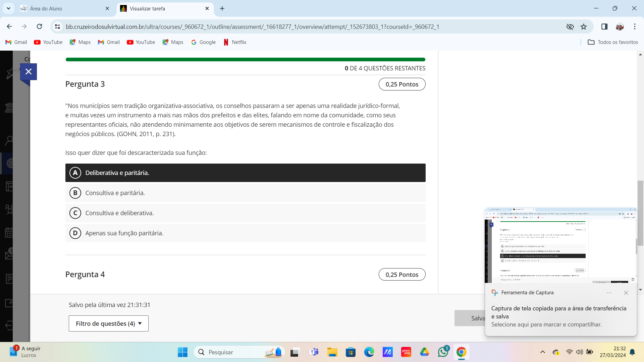
Task: Open the clock and date panel
Action: (x=613, y=352)
